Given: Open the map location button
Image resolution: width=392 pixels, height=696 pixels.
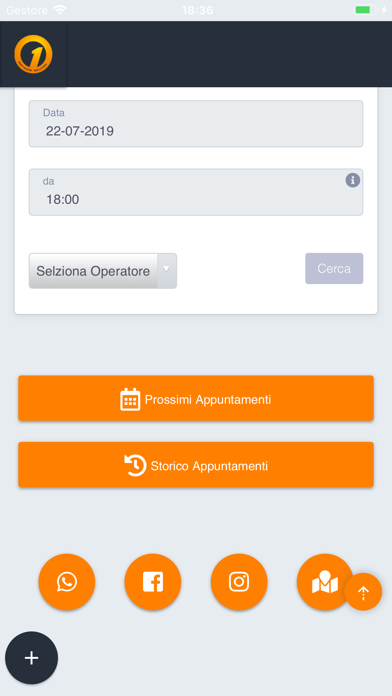Looking at the screenshot, I should click(325, 581).
